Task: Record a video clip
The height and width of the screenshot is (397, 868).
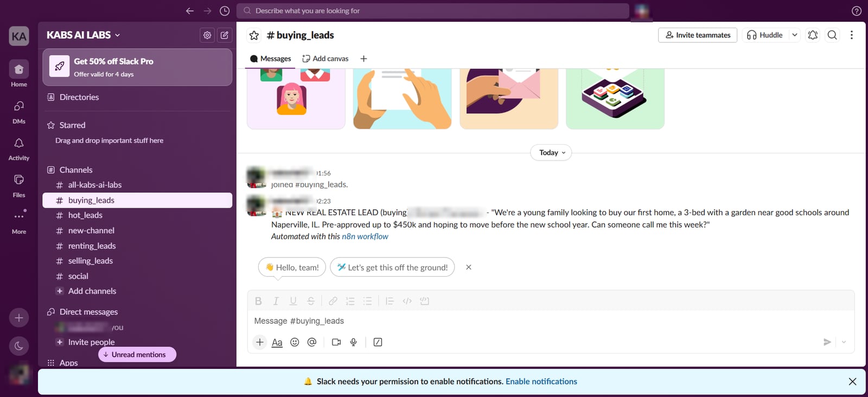Action: pos(336,342)
